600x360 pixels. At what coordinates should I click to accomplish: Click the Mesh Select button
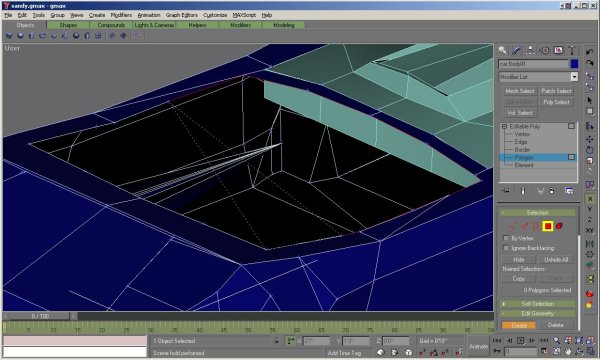coord(519,91)
